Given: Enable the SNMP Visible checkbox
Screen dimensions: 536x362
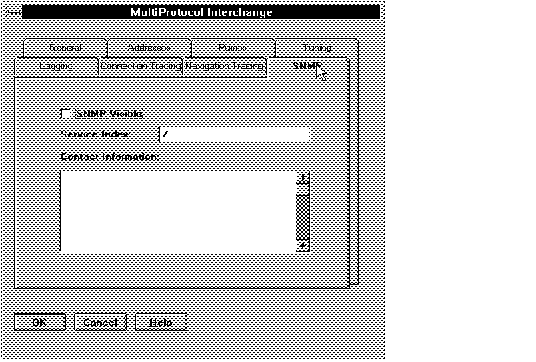Looking at the screenshot, I should tap(66, 114).
